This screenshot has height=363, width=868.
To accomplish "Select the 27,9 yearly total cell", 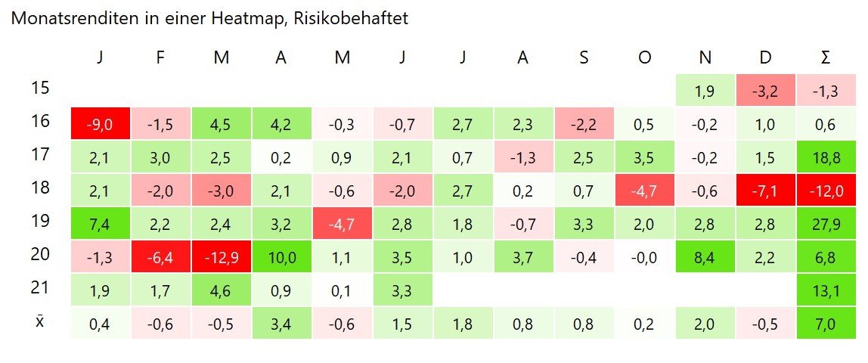I will pos(825,223).
